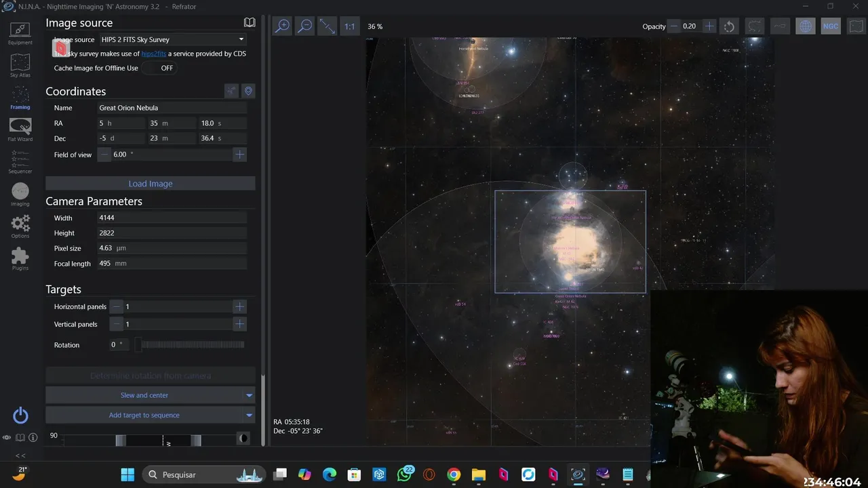Fit image to view with diagonal arrows
The height and width of the screenshot is (488, 868).
point(328,26)
